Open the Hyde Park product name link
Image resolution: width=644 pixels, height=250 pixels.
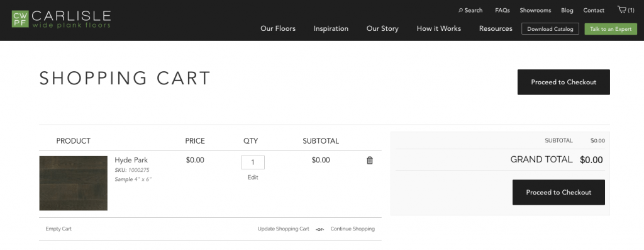(x=131, y=160)
